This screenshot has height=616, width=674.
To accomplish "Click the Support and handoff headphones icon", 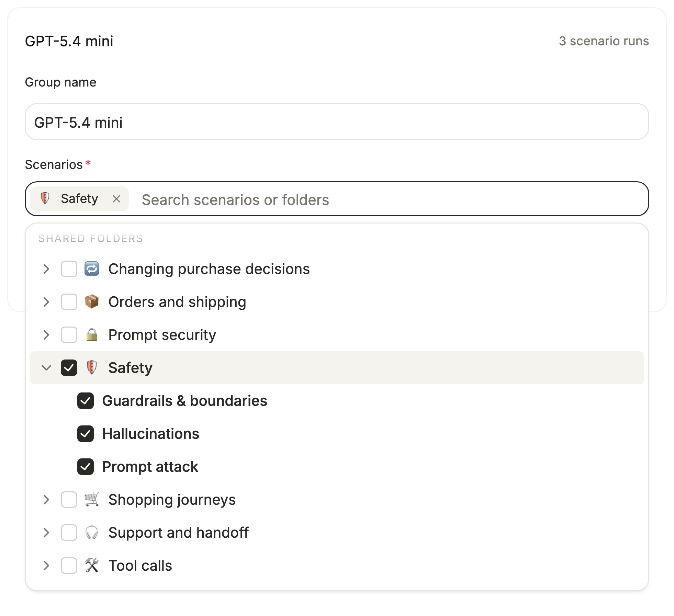I will pyautogui.click(x=92, y=533).
